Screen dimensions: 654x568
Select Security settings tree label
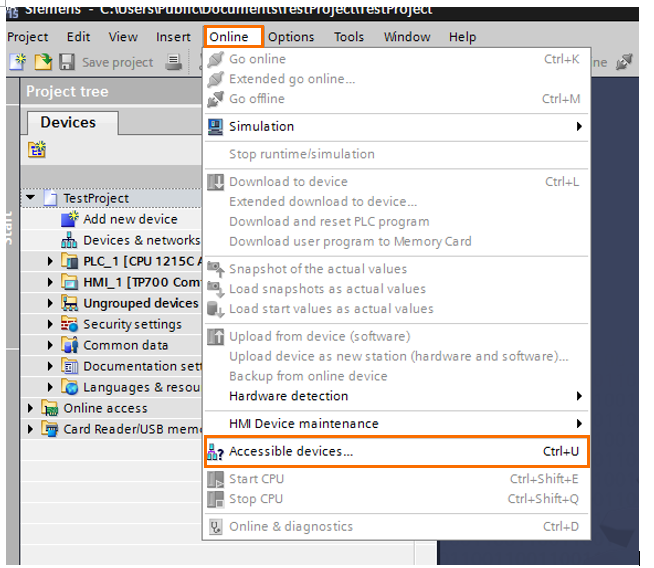tap(132, 324)
